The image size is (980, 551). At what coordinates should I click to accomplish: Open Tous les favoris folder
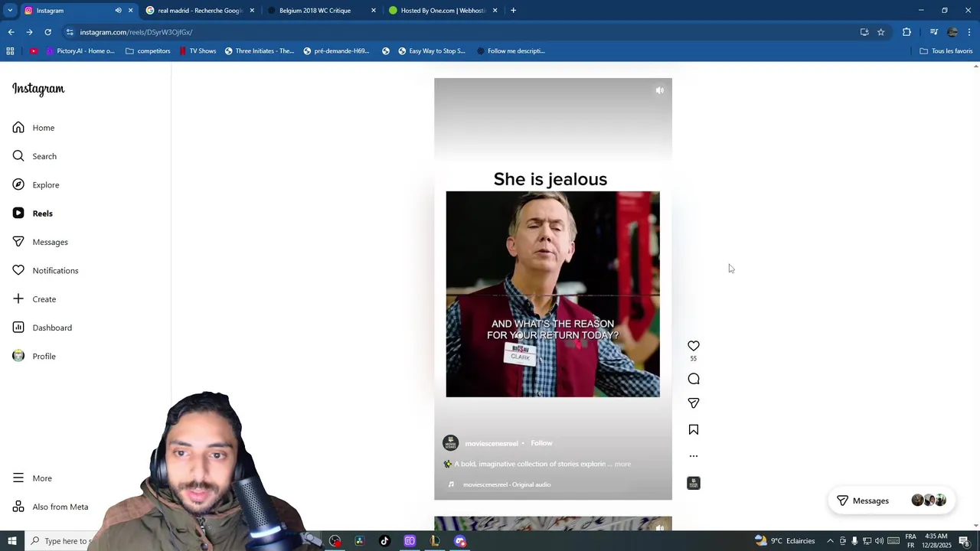[x=946, y=51]
